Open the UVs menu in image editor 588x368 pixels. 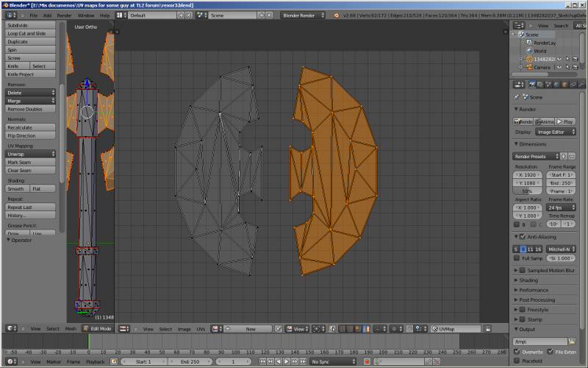pyautogui.click(x=201, y=329)
